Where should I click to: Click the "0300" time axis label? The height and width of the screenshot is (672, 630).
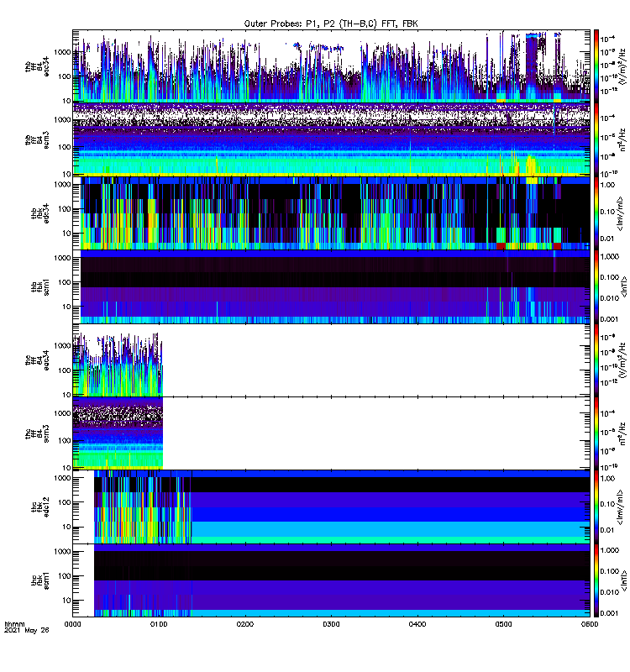click(331, 624)
